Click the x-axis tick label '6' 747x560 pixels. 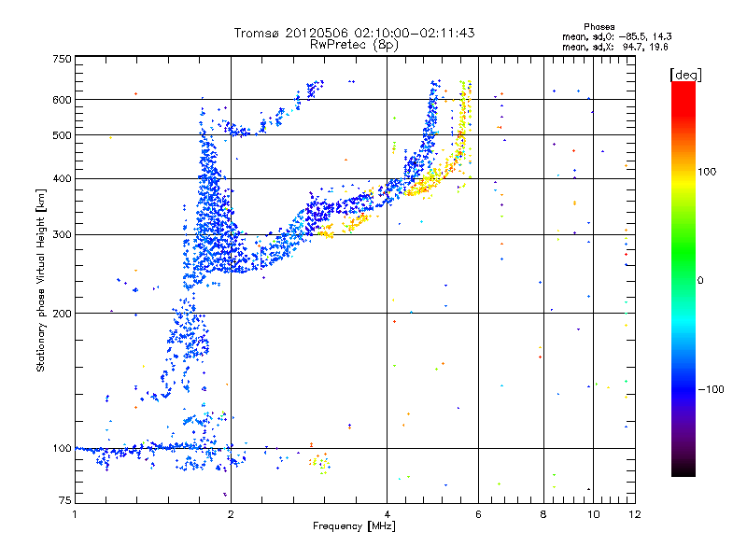pos(478,514)
